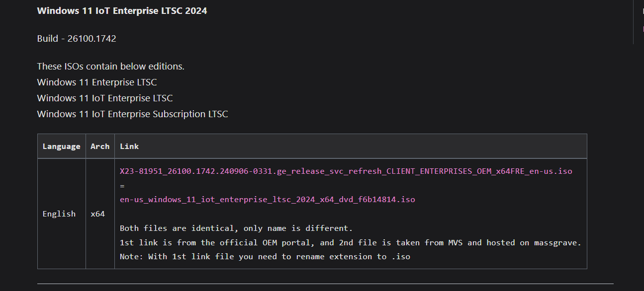Click the '1st link is from the official OEM portal' line

(351, 242)
